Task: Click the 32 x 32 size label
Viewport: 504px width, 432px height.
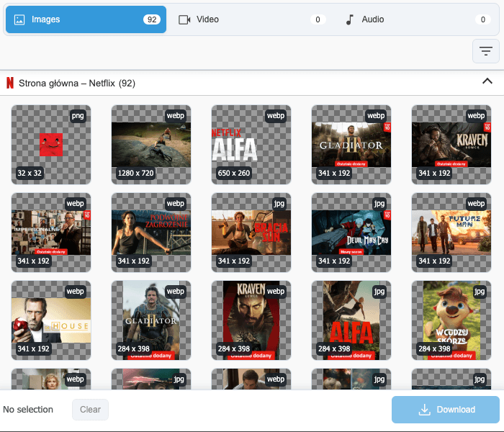Action: click(30, 173)
